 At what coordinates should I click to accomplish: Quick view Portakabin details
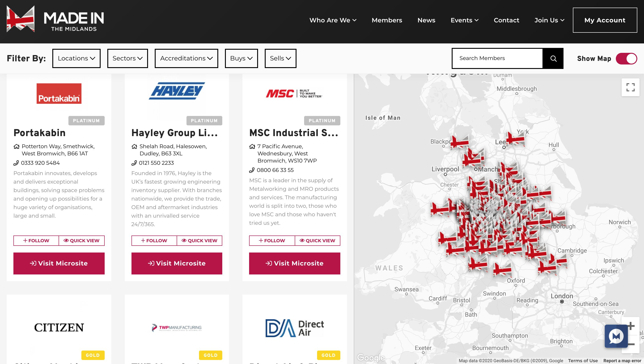[81, 241]
